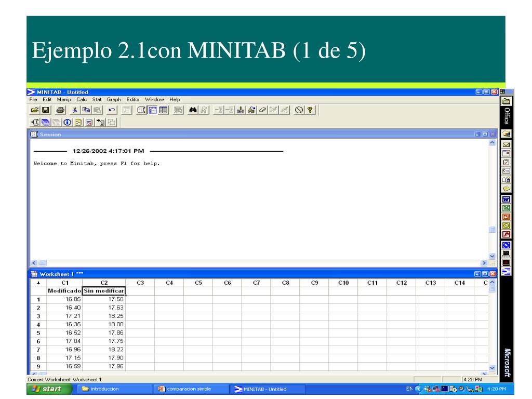Open the Edit menu
The width and height of the screenshot is (532, 399).
(x=47, y=99)
